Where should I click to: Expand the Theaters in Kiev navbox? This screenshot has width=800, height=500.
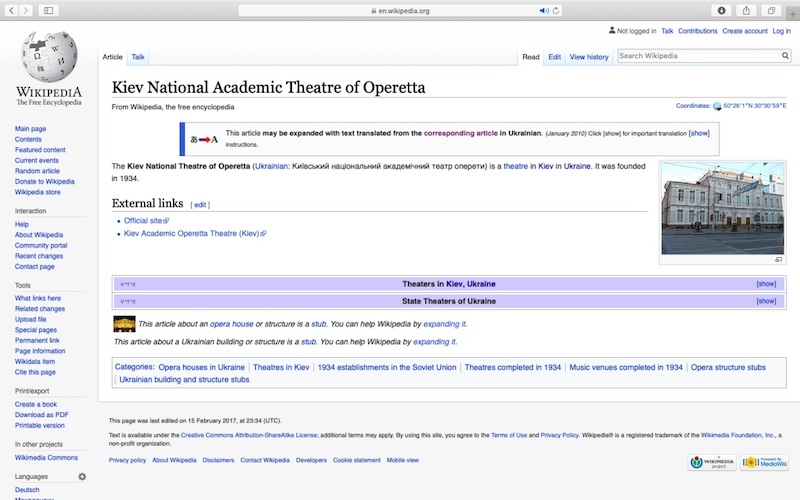(766, 284)
